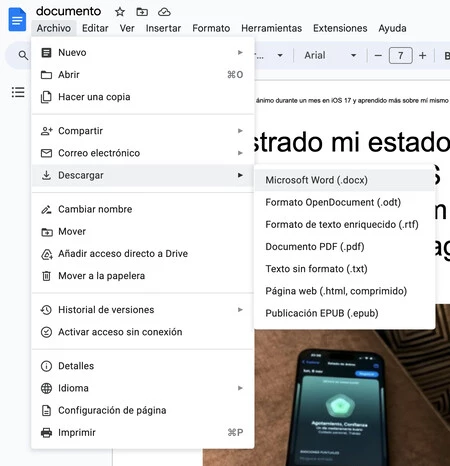Click the Compartir add-person icon
450x466 pixels.
(x=46, y=131)
